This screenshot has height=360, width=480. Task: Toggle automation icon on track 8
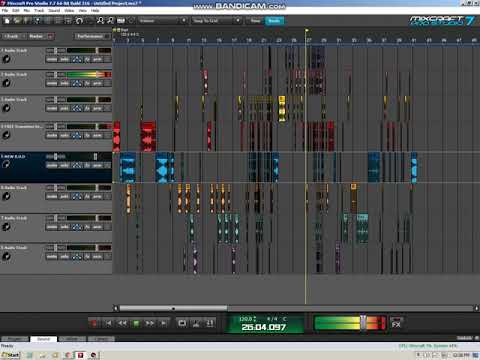tap(77, 257)
